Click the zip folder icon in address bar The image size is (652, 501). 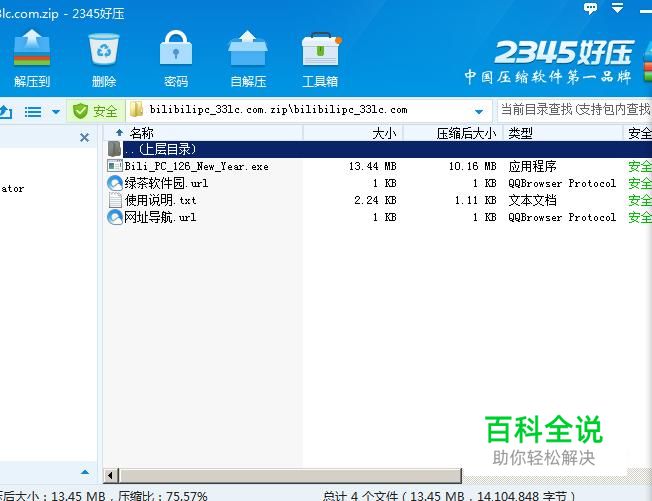(x=136, y=110)
